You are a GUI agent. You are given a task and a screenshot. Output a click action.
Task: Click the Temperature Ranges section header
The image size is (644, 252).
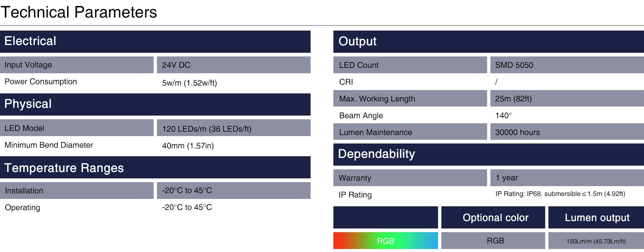coord(64,168)
